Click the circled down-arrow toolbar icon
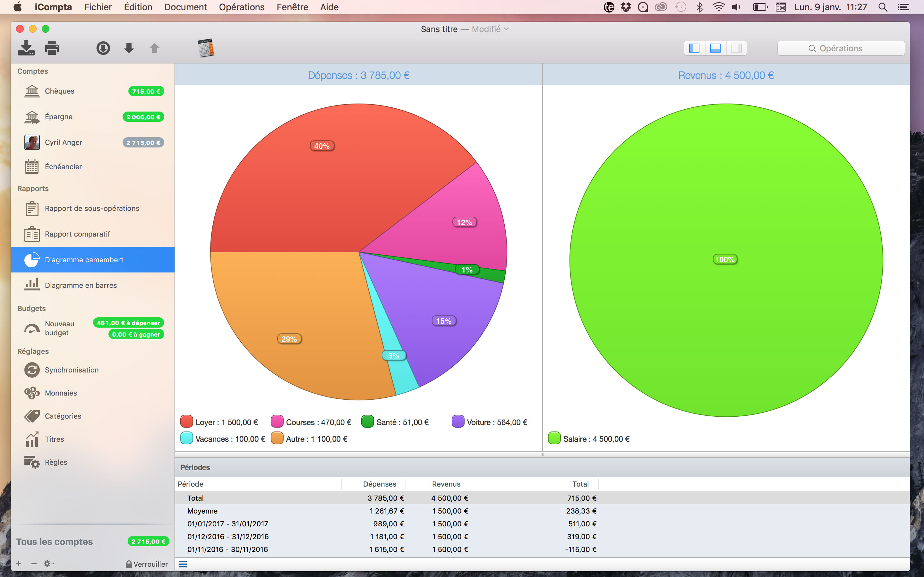 coord(103,48)
